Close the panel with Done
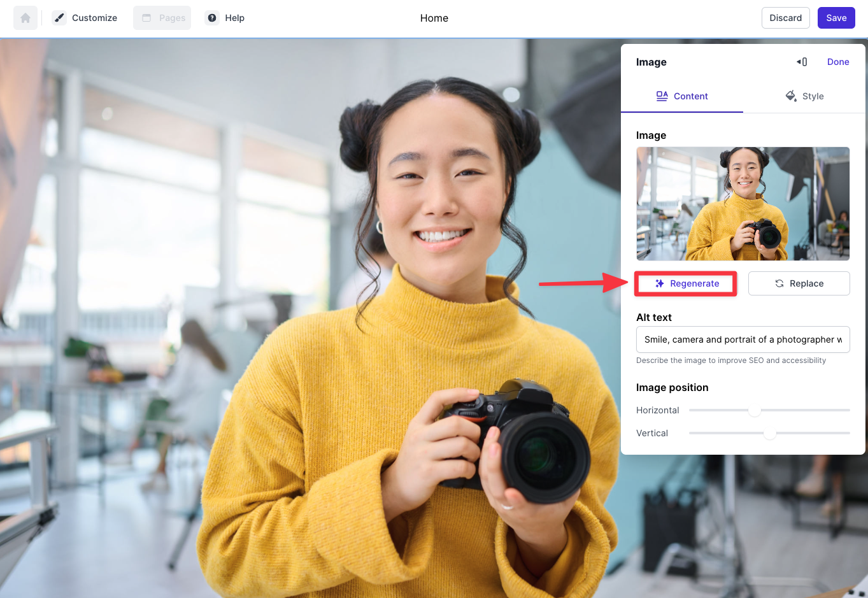 [x=838, y=61]
